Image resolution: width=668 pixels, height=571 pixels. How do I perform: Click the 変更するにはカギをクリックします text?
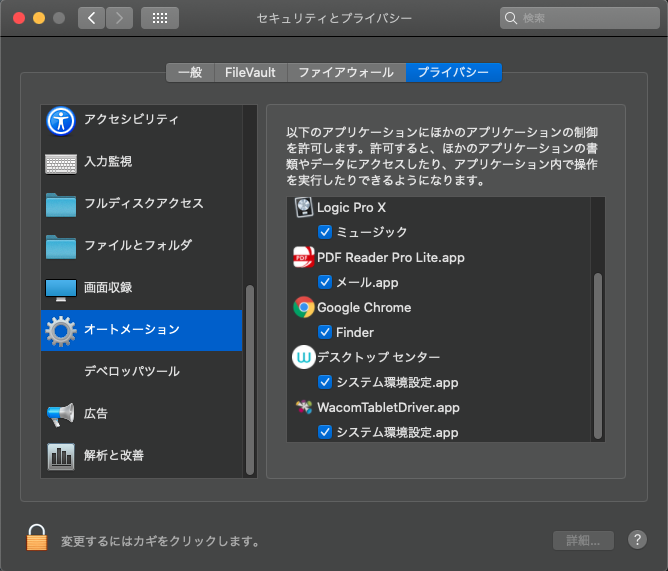coord(161,541)
